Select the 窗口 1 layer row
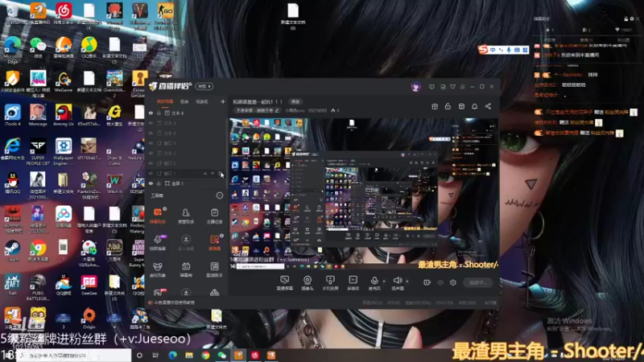Screen dimensions: 644x362 coord(186,174)
